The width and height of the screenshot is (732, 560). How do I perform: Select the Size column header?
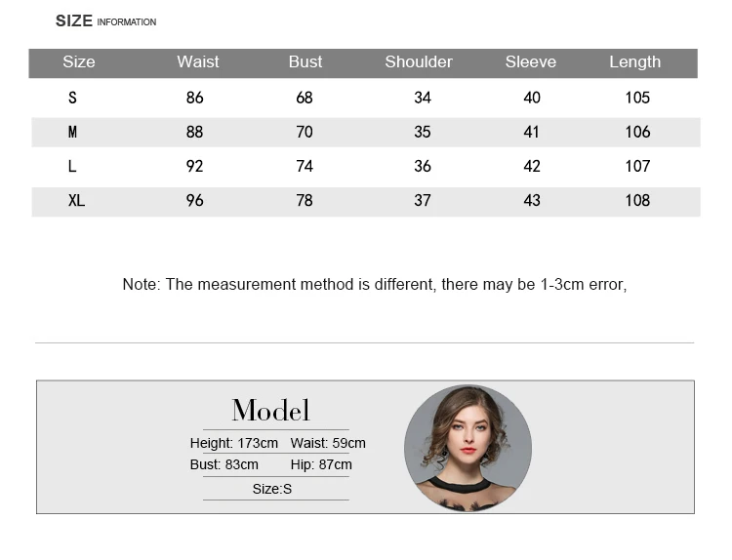click(x=79, y=61)
